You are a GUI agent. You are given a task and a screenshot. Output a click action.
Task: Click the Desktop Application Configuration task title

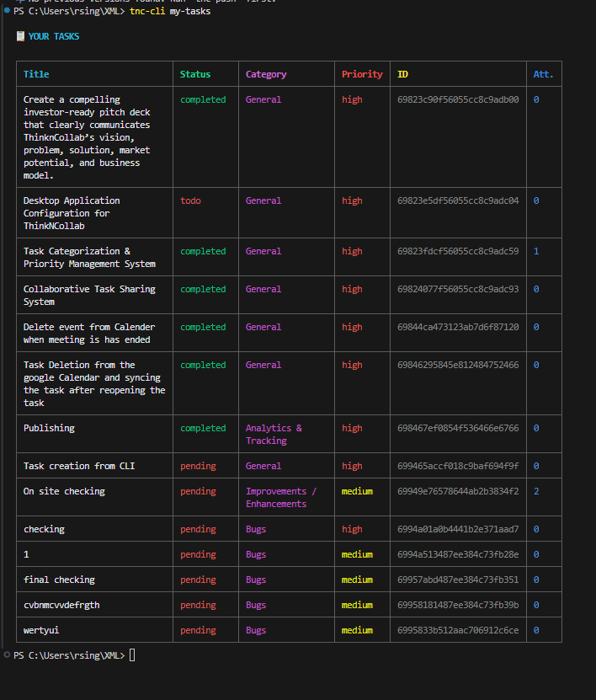coord(72,213)
